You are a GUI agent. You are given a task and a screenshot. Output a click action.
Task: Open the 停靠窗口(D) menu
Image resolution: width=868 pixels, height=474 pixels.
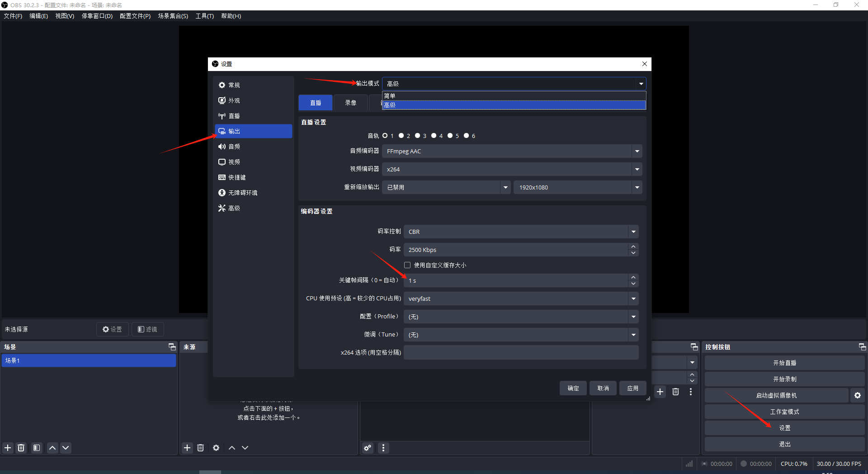97,16
